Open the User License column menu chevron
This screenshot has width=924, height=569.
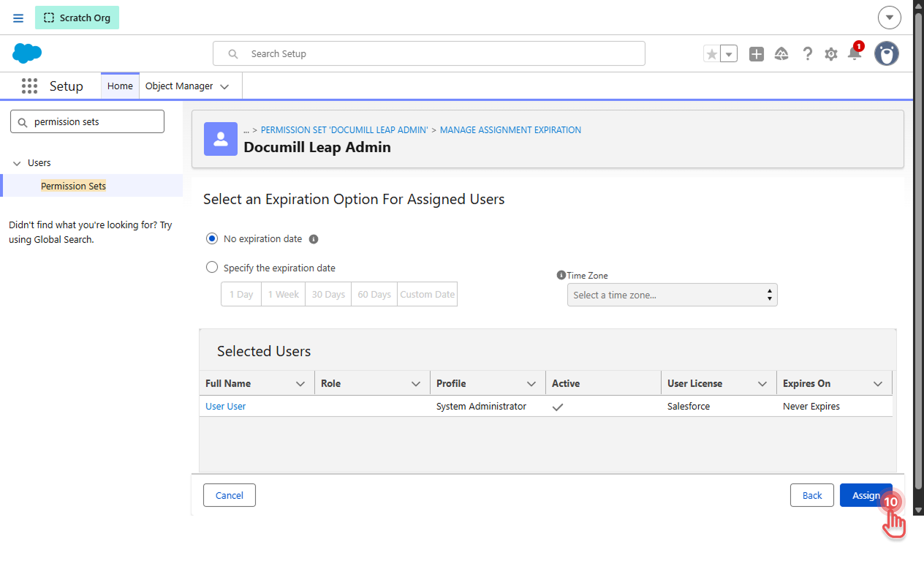(x=762, y=384)
